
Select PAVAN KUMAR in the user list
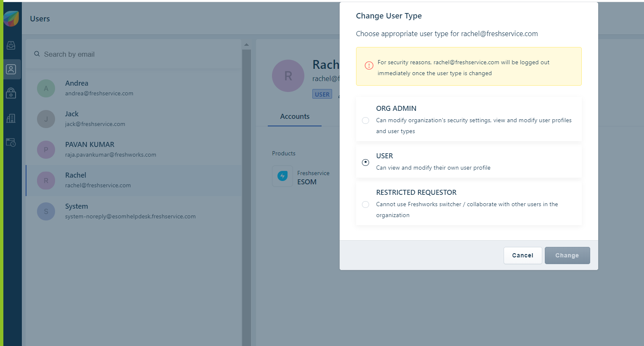(x=134, y=149)
